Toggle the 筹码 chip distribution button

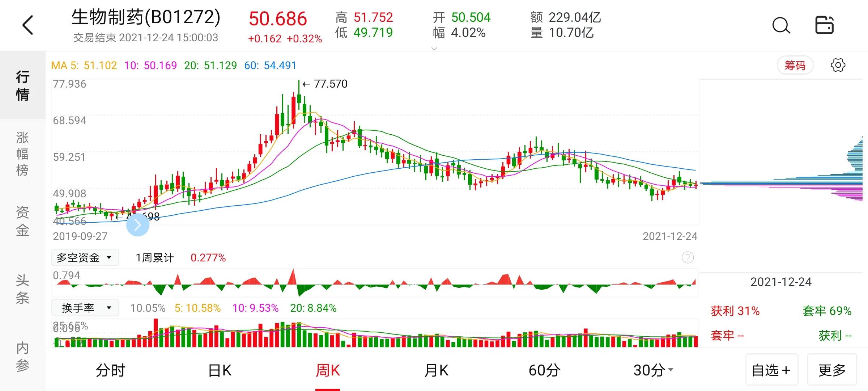pyautogui.click(x=795, y=66)
